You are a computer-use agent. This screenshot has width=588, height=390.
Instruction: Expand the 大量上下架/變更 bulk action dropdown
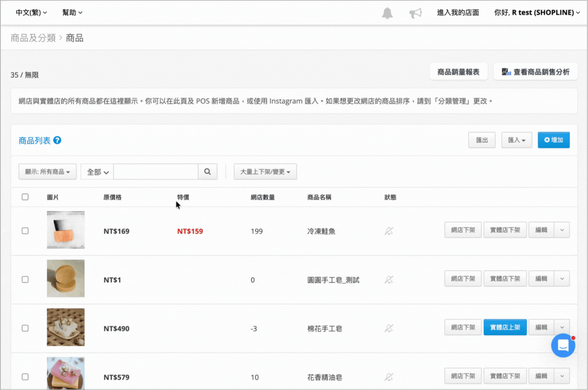265,171
